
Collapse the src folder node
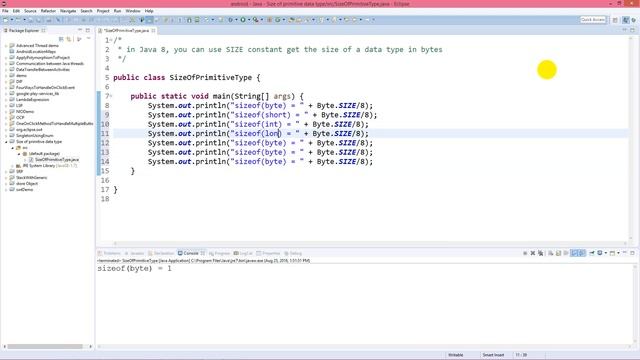(12, 148)
